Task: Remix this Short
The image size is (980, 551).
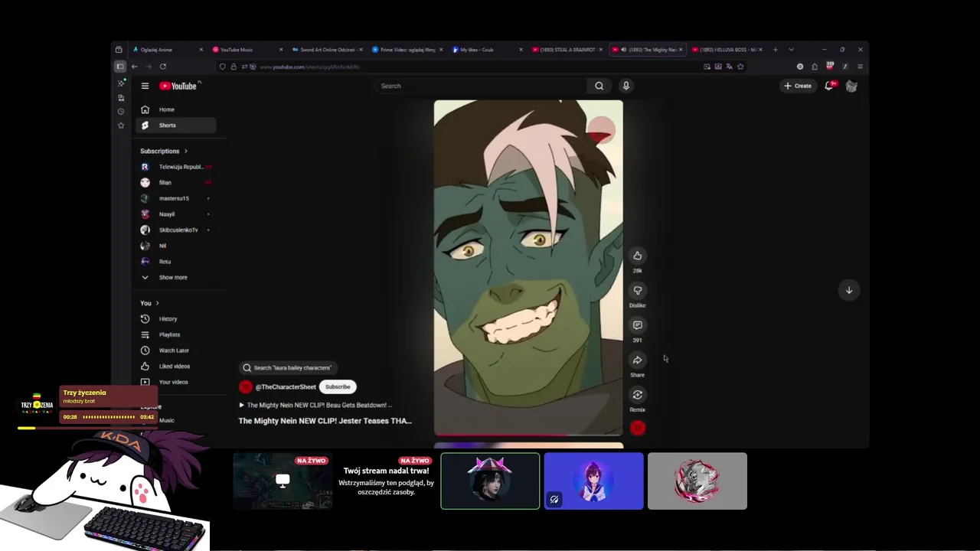Action: (x=637, y=395)
